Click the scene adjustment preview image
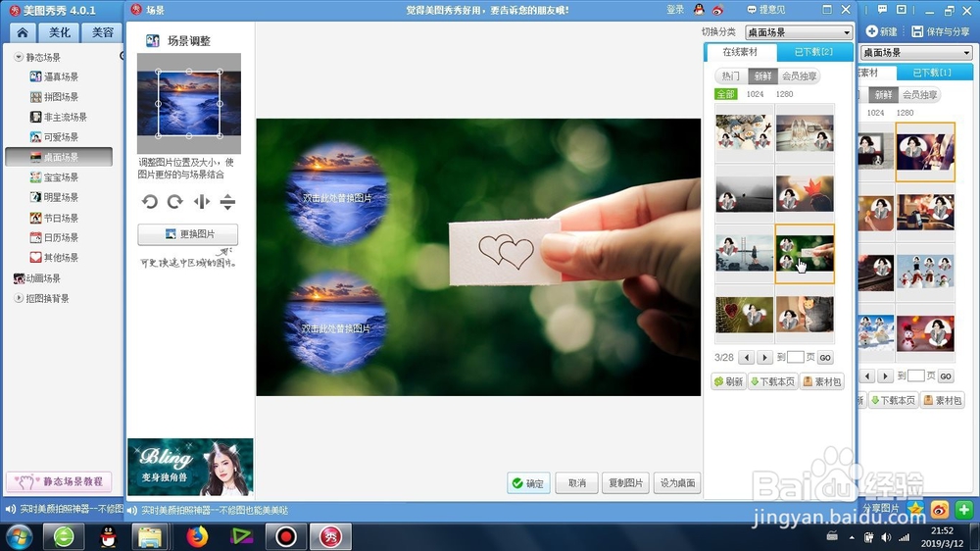Image resolution: width=980 pixels, height=551 pixels. point(189,103)
